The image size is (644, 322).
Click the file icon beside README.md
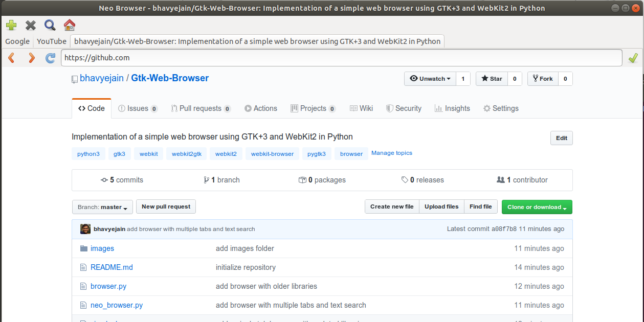click(x=84, y=267)
